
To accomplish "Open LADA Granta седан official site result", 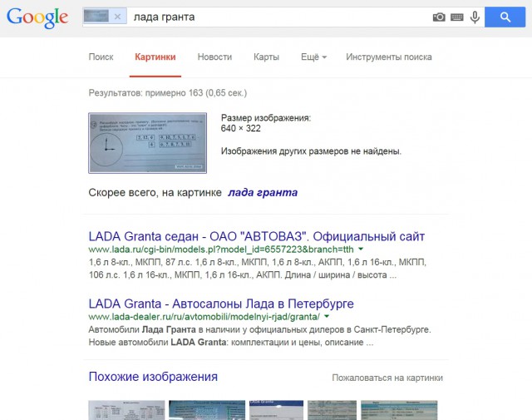I will pyautogui.click(x=257, y=236).
